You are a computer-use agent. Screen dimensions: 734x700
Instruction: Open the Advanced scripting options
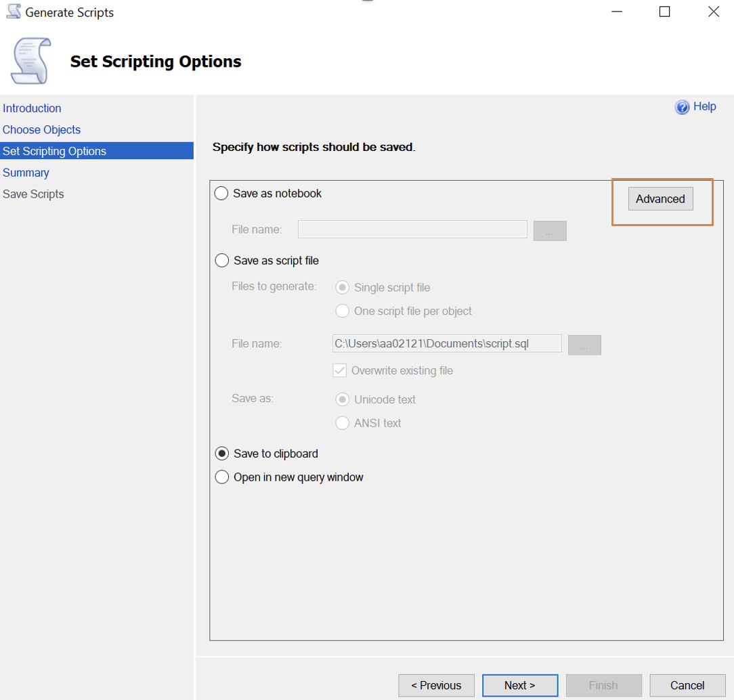tap(660, 199)
